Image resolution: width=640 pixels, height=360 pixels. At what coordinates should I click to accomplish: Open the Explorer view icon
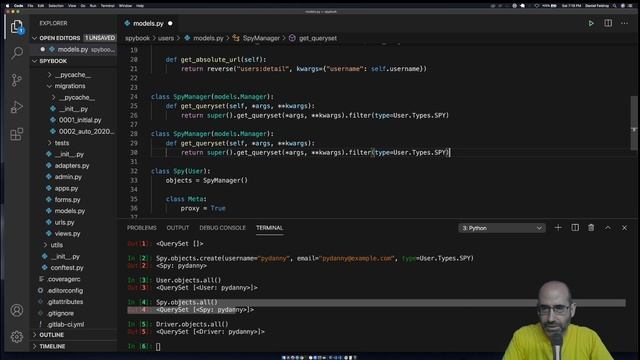[17, 27]
